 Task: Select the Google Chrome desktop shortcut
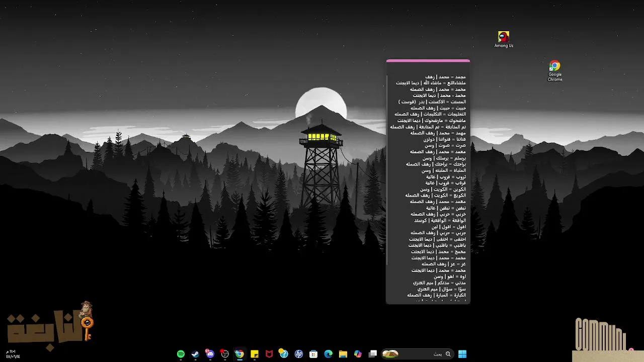tap(555, 70)
